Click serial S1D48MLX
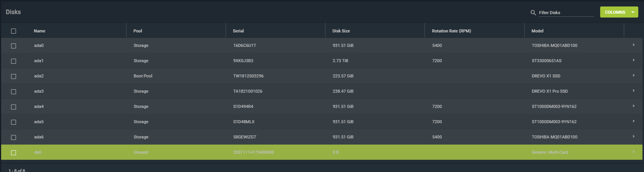The image size is (644, 172). [x=244, y=122]
